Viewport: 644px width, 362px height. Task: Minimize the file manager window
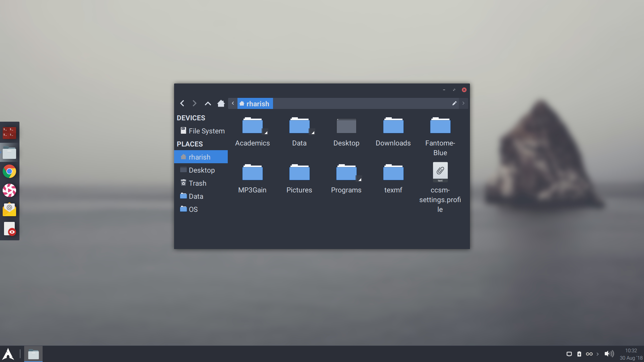click(x=444, y=90)
